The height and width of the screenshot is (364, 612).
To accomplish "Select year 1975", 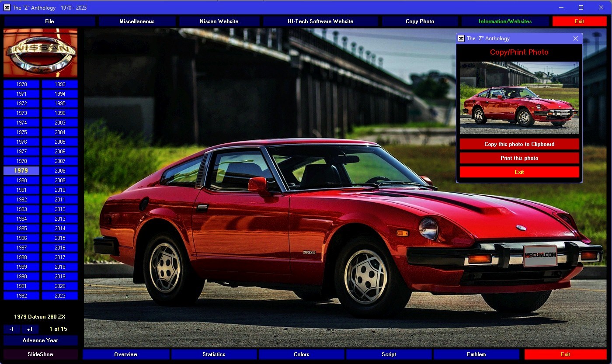I will pyautogui.click(x=21, y=132).
